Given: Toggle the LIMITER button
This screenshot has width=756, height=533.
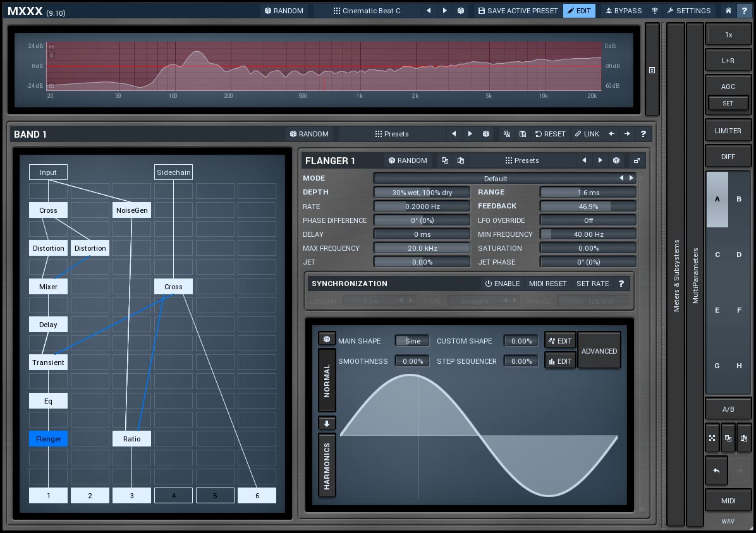Looking at the screenshot, I should coord(728,131).
